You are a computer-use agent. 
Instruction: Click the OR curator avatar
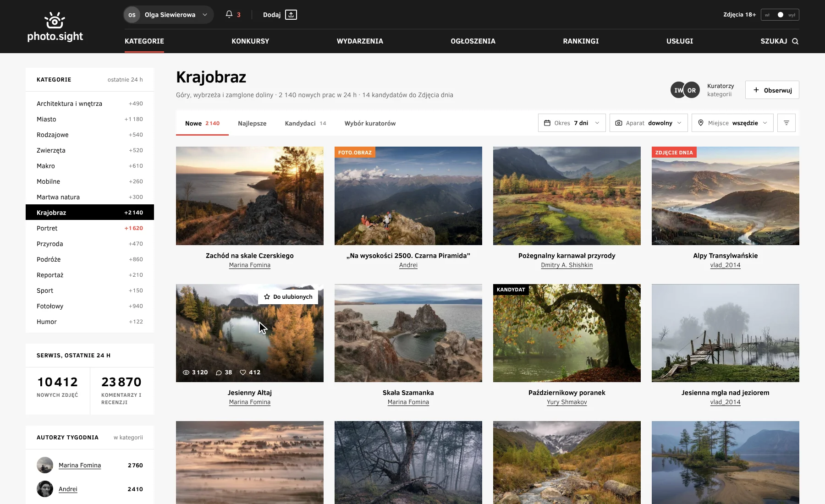pyautogui.click(x=692, y=90)
